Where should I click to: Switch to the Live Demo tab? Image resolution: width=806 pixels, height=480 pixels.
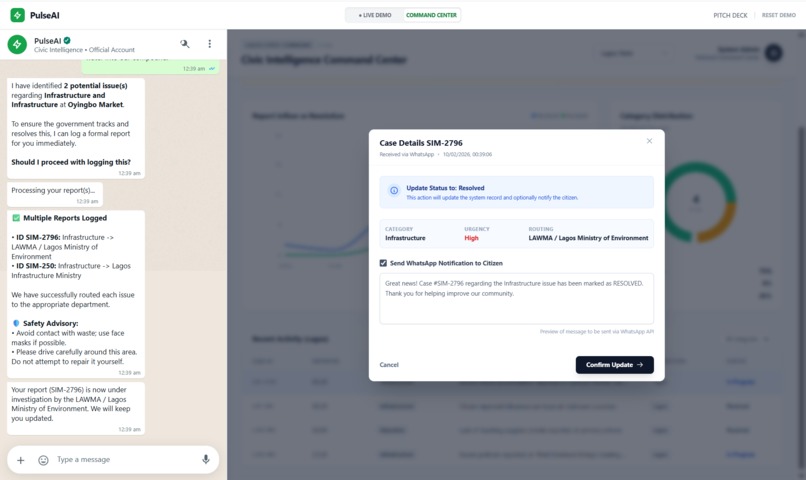click(375, 15)
